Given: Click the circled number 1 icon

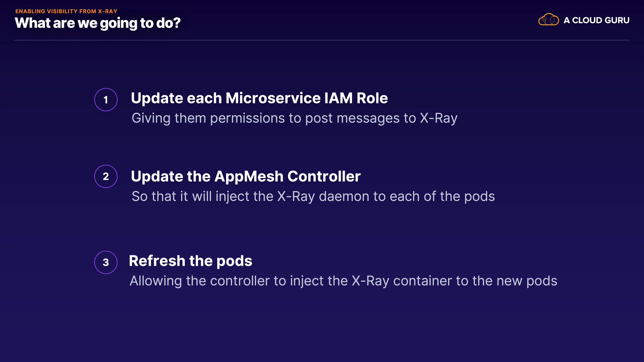Looking at the screenshot, I should pyautogui.click(x=106, y=100).
